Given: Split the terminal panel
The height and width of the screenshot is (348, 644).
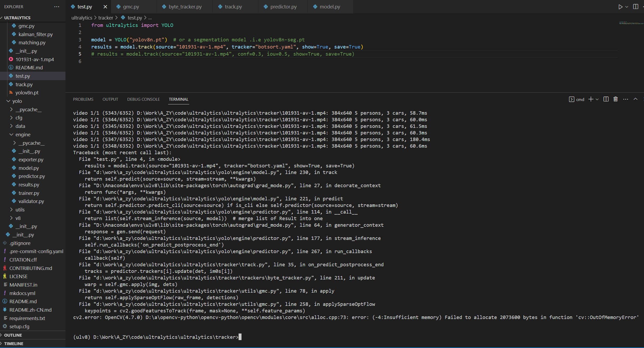Looking at the screenshot, I should [x=606, y=99].
